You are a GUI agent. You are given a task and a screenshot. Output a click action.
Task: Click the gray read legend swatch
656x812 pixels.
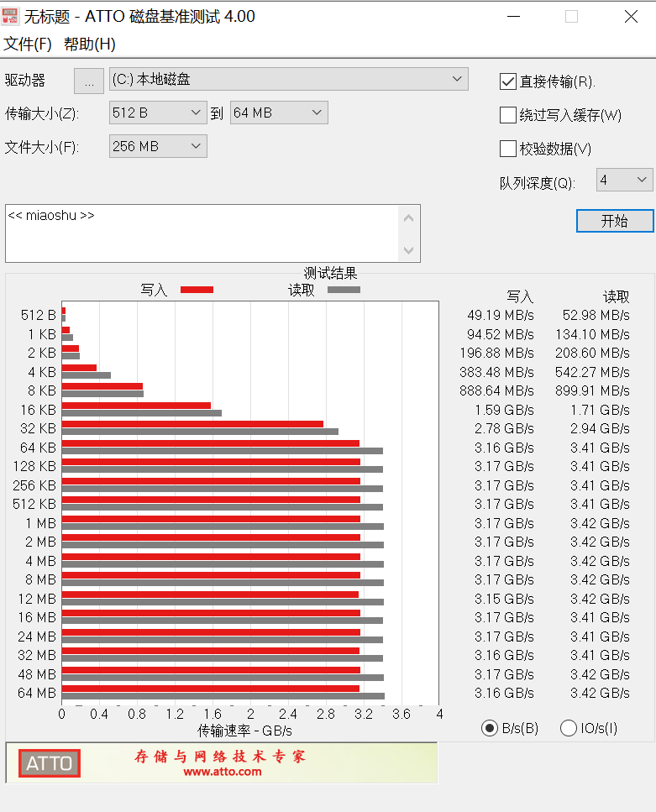(344, 290)
